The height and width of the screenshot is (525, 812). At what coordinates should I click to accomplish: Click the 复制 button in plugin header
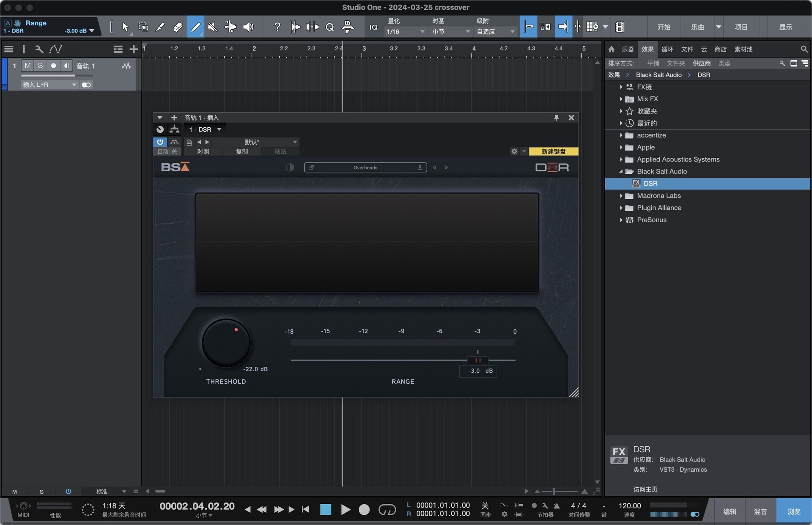[241, 151]
